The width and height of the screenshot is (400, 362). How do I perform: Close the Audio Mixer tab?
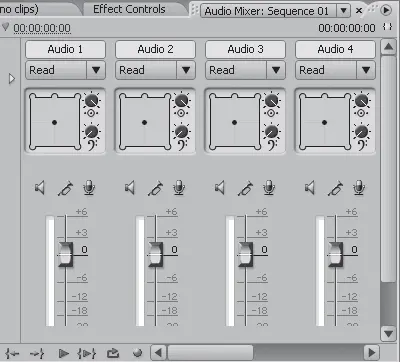tap(359, 11)
